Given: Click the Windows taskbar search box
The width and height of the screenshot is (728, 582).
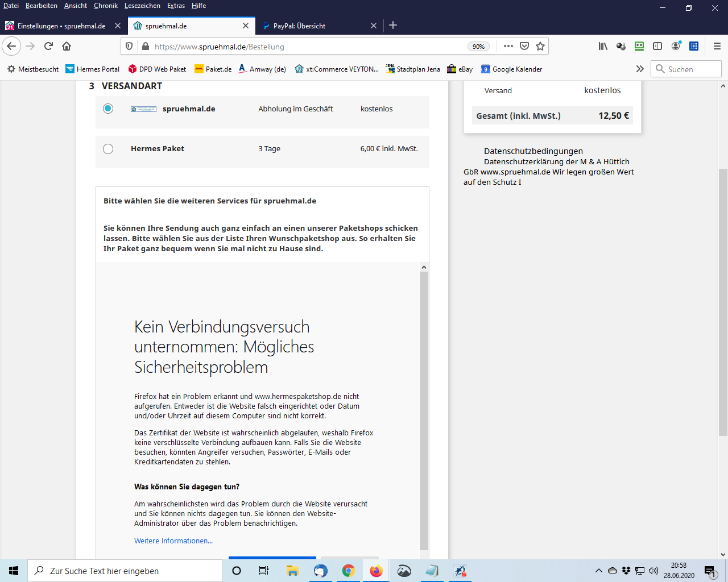Looking at the screenshot, I should [125, 571].
